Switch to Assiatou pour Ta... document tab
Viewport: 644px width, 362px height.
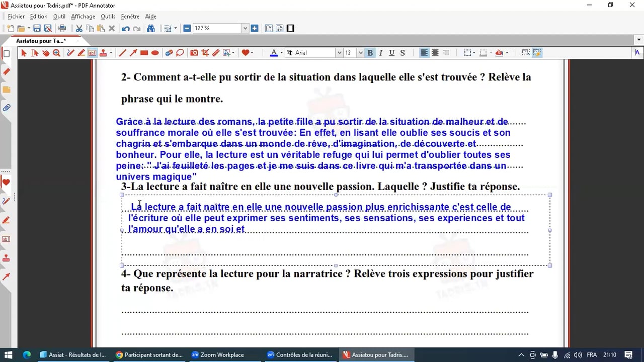click(x=41, y=41)
